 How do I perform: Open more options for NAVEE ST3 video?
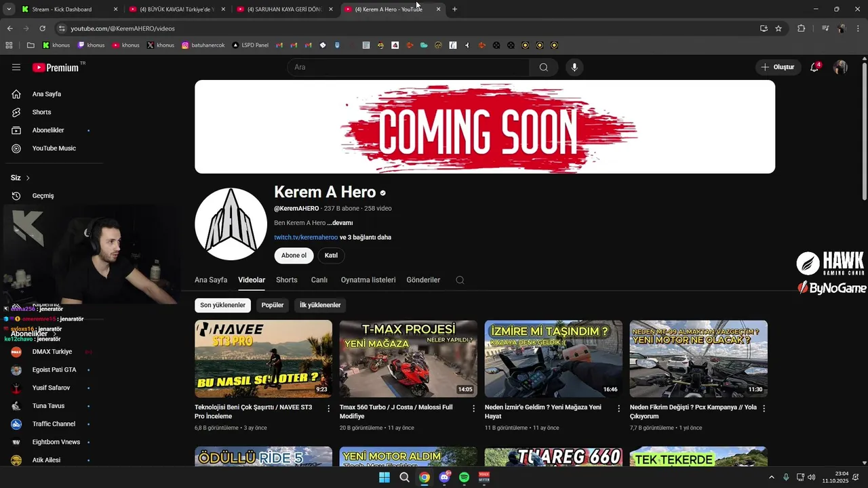(x=329, y=409)
